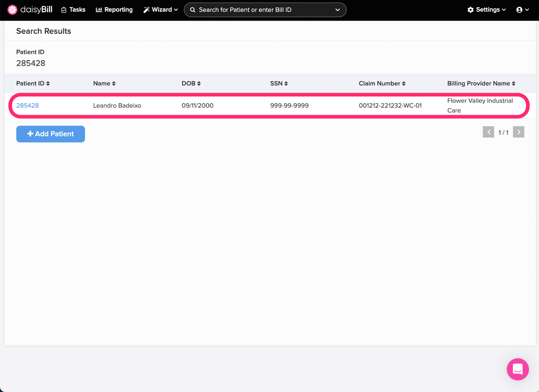Click the Search Results heading

[x=44, y=31]
